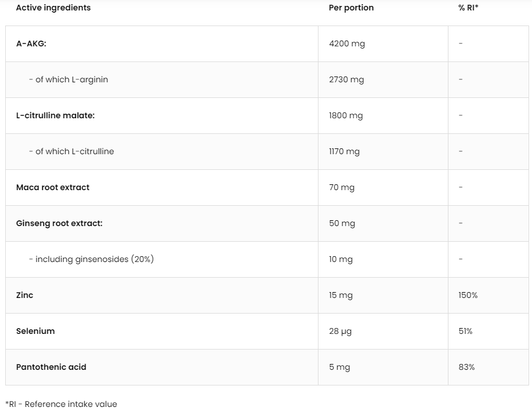Click the A-AKG ingredient label

(x=31, y=43)
